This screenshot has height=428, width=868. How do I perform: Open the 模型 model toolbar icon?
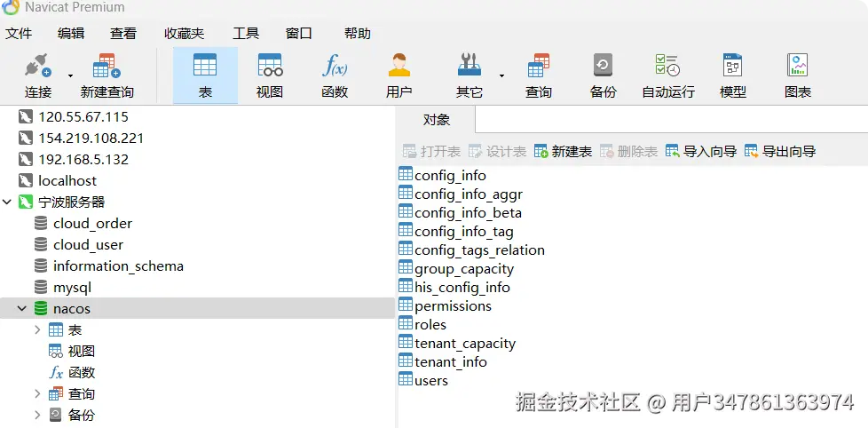[733, 75]
